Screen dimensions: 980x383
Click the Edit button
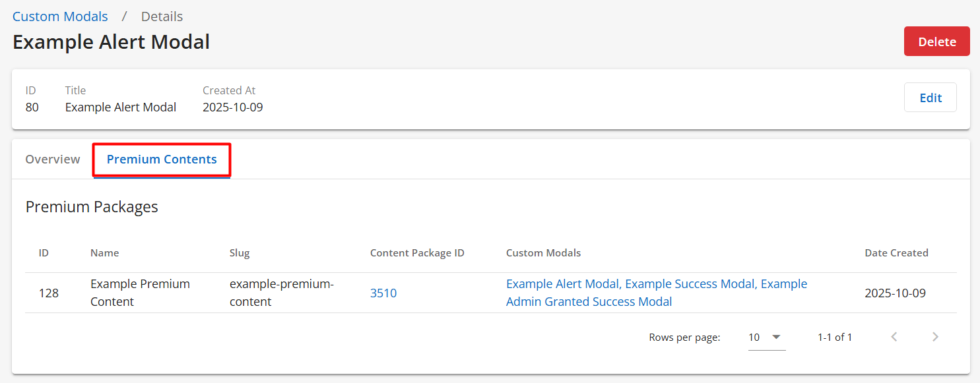930,98
